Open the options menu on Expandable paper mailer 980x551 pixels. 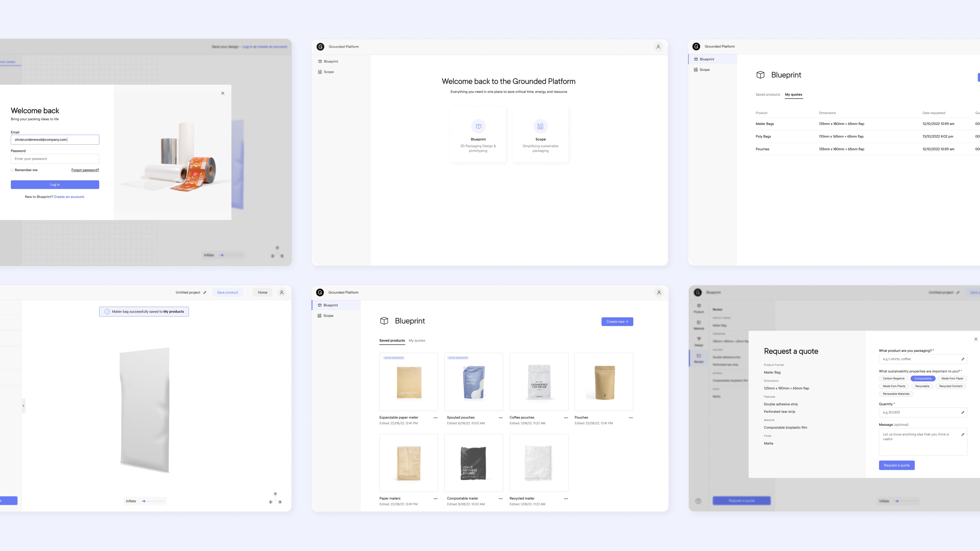(435, 418)
